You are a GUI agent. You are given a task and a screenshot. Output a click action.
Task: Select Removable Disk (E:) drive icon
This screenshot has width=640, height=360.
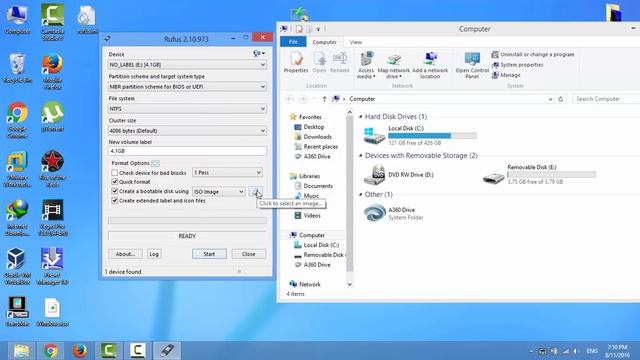click(493, 178)
